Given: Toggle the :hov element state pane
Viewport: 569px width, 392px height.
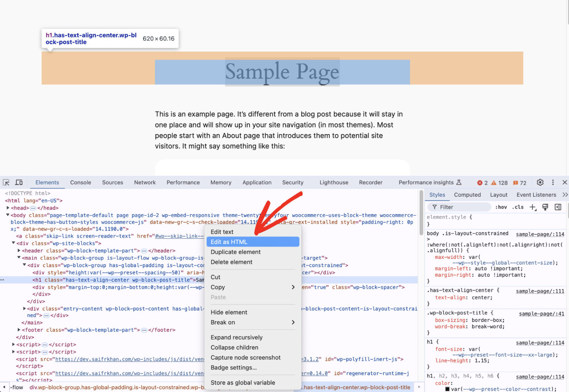Looking at the screenshot, I should tap(501, 207).
